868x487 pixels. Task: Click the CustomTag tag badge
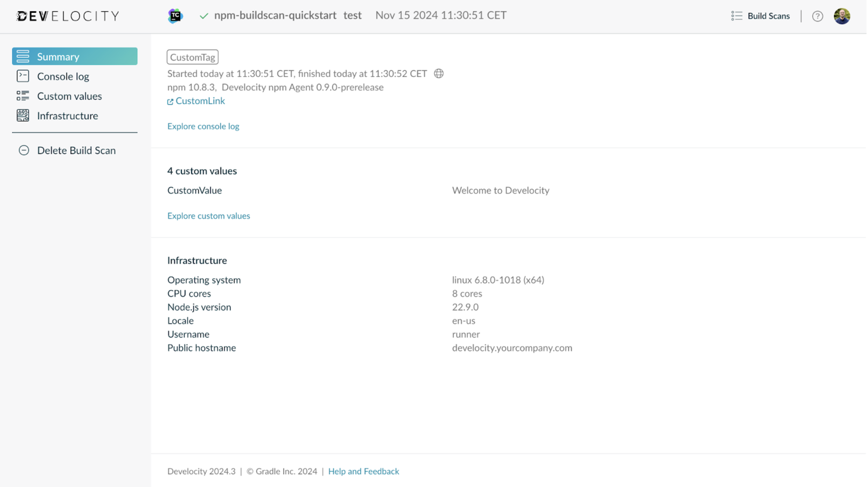tap(193, 57)
